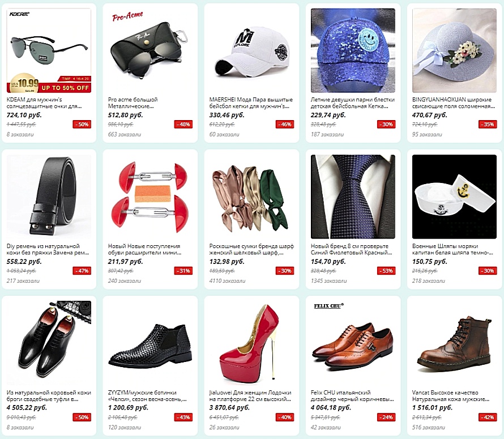The height and width of the screenshot is (439, 504).
Task: Click the ZYYZYM Chelsea boots title link
Action: tap(147, 396)
